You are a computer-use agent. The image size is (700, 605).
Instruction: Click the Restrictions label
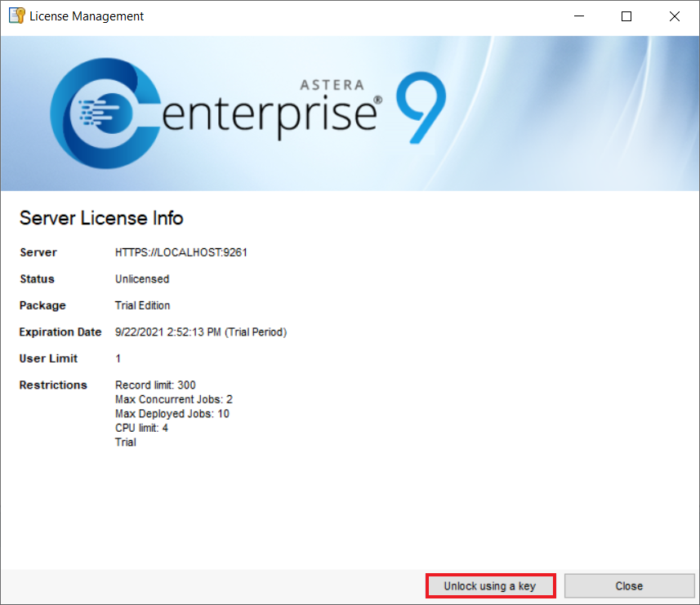pyautogui.click(x=53, y=385)
